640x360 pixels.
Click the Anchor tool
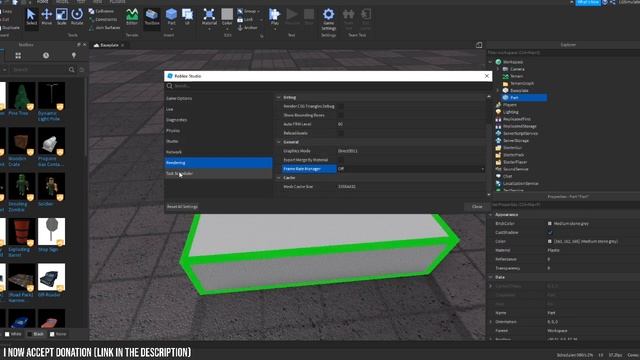point(247,28)
